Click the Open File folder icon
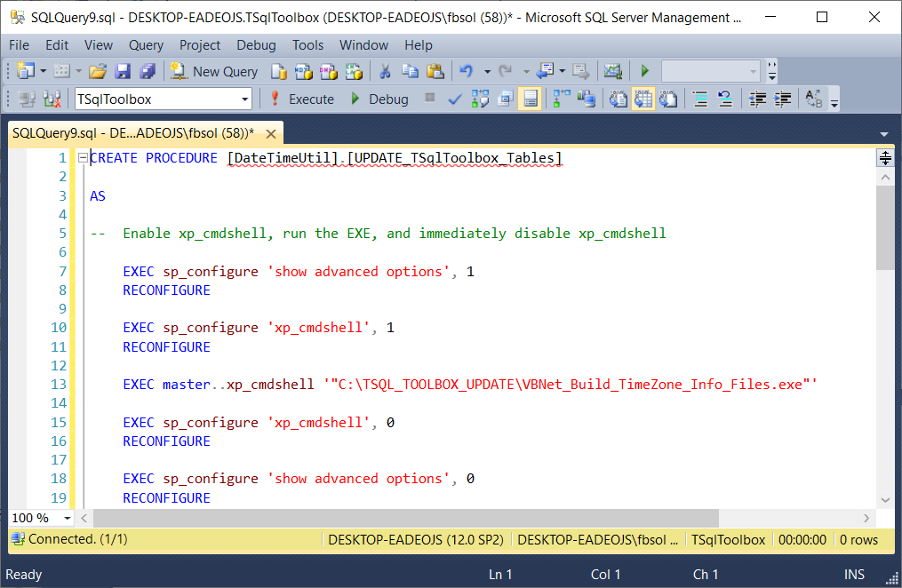902x588 pixels. 98,71
